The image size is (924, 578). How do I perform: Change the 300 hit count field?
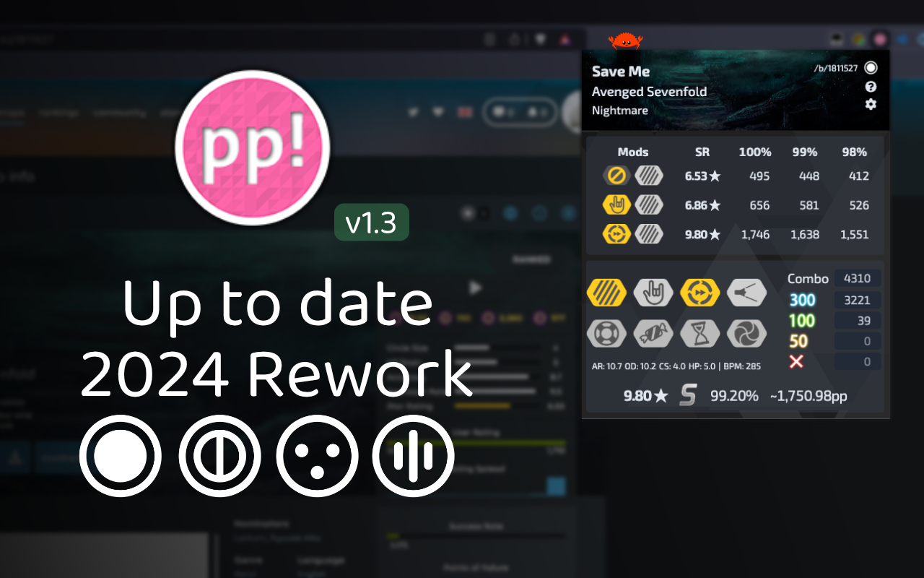858,300
